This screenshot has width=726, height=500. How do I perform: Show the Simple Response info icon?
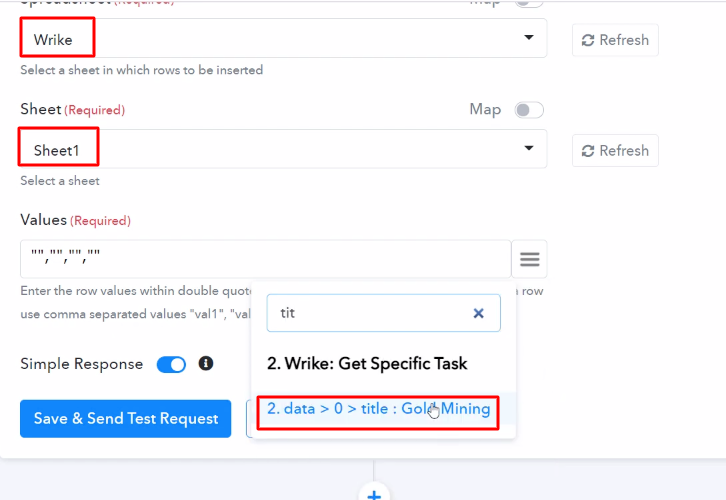(206, 363)
